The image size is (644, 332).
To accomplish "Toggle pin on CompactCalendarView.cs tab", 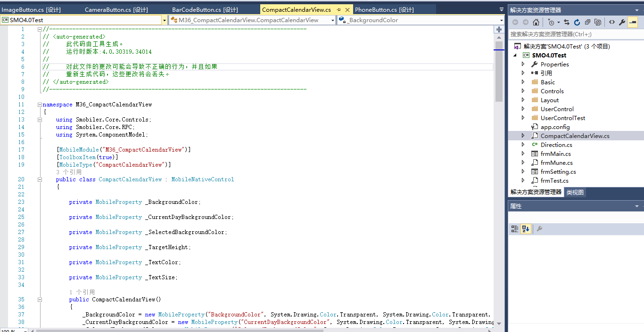I will [339, 10].
